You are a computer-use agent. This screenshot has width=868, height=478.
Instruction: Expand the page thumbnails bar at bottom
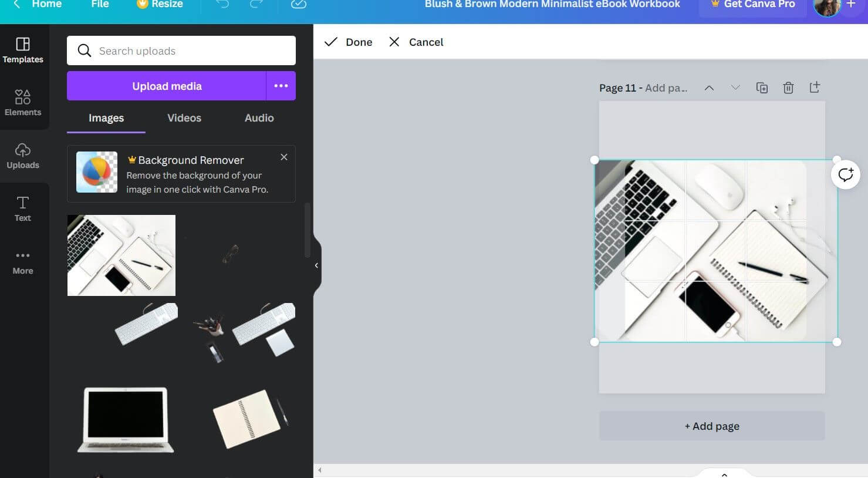click(724, 474)
